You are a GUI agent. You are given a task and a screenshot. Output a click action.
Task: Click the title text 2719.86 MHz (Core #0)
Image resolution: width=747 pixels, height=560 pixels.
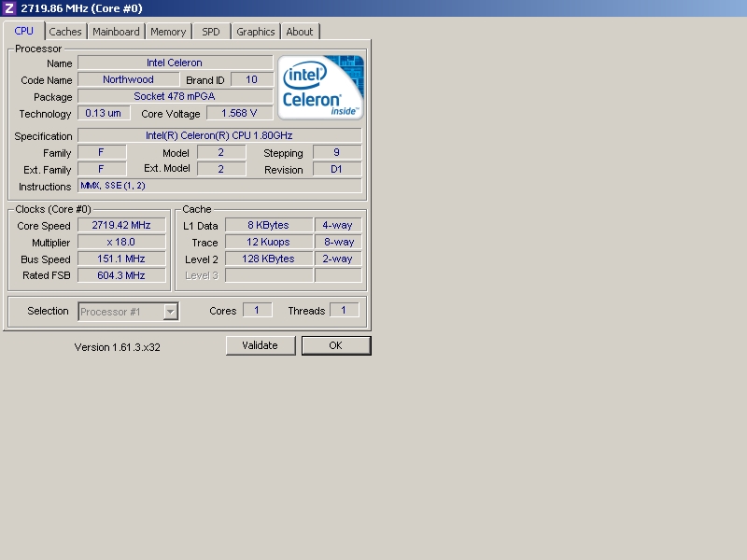click(x=81, y=8)
